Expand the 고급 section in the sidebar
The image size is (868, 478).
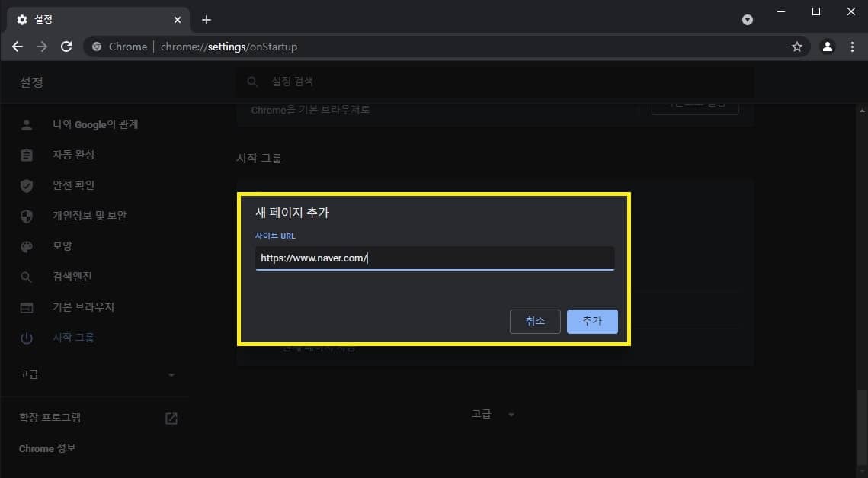[x=171, y=374]
